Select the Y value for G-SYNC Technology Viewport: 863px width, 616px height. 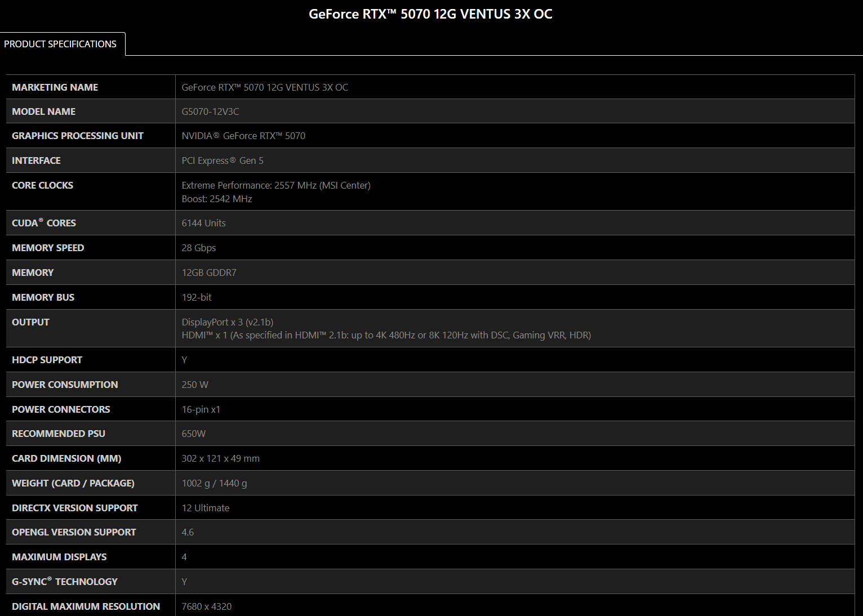pos(184,582)
